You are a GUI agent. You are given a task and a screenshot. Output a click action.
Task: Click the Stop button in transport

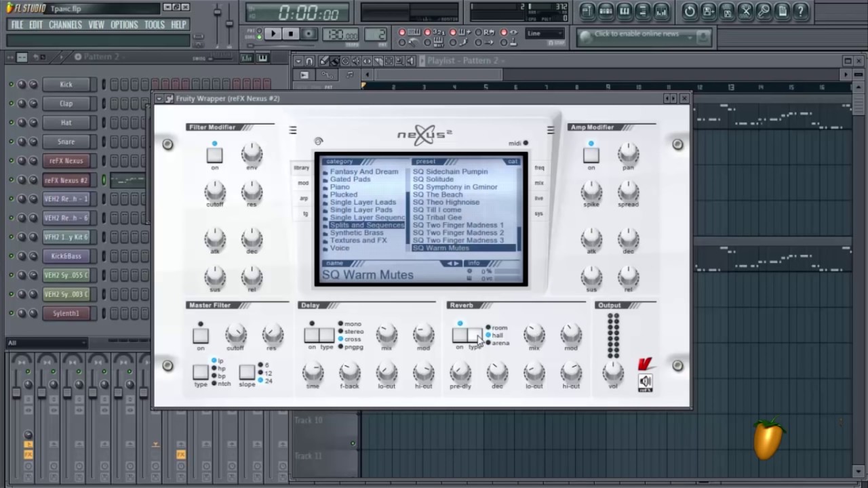point(291,34)
